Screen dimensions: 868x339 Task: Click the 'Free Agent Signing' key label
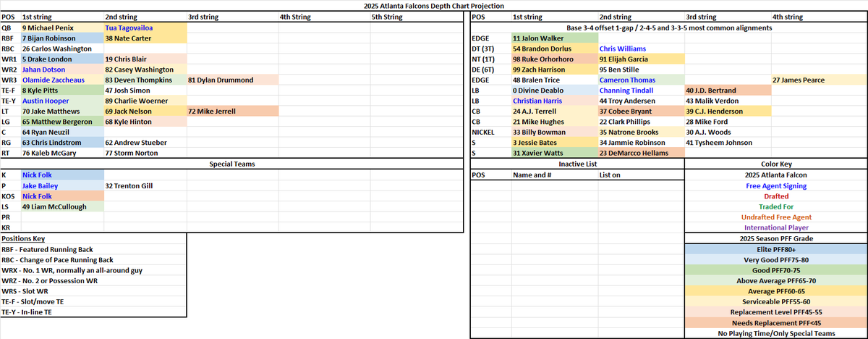coord(775,185)
